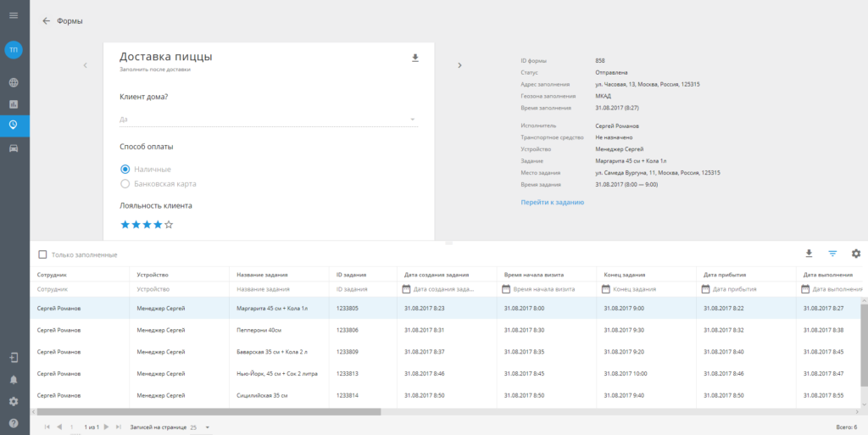868x435 pixels.
Task: Open table settings gear icon
Action: (855, 254)
